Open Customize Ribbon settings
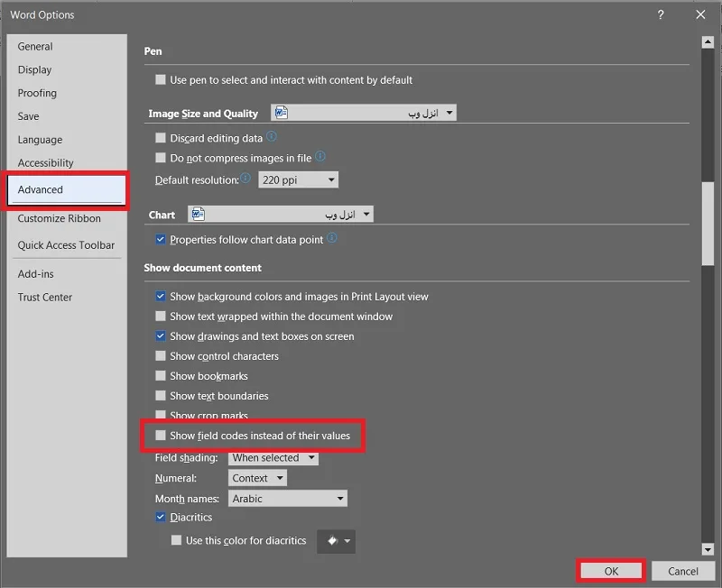This screenshot has height=588, width=722. [x=59, y=218]
